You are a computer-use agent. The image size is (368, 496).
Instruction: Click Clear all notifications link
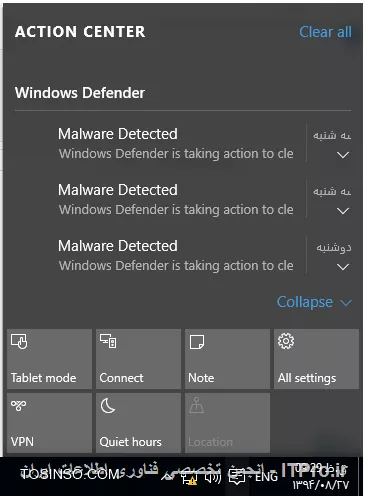click(325, 32)
